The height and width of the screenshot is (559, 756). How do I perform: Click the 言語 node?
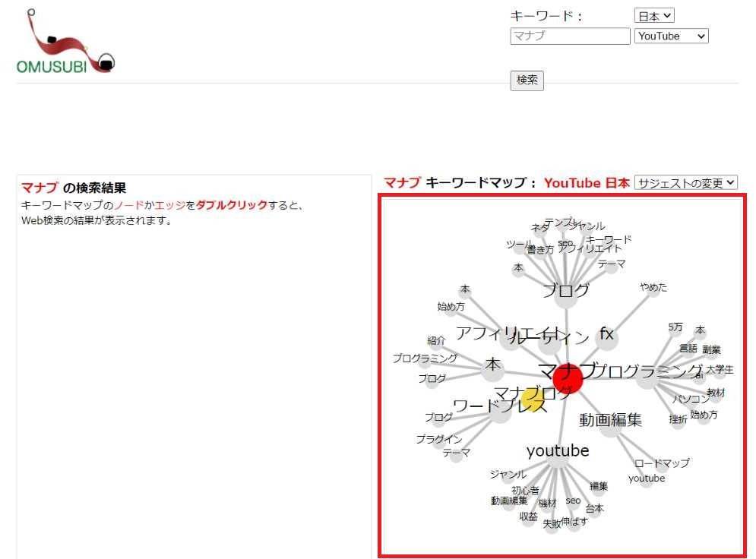coord(688,351)
